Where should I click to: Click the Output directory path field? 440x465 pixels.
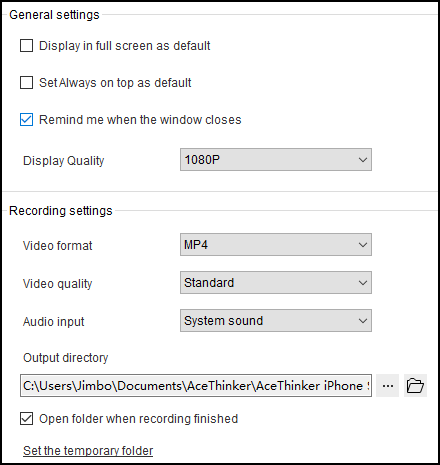pos(196,386)
